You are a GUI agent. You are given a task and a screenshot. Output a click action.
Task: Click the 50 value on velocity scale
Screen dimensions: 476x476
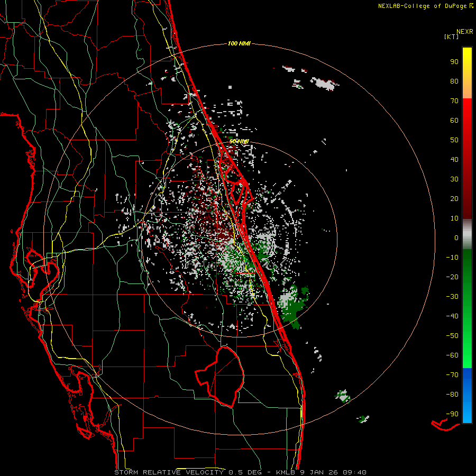(454, 140)
